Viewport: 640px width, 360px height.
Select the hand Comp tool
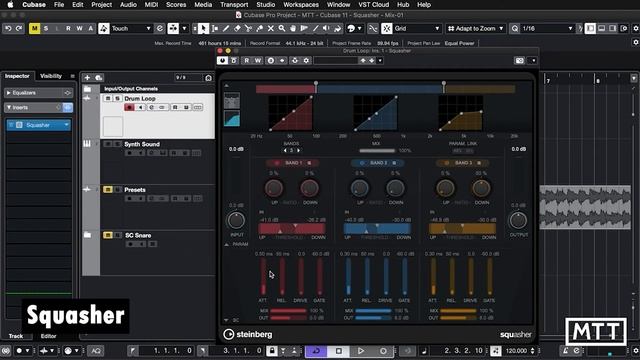click(293, 29)
